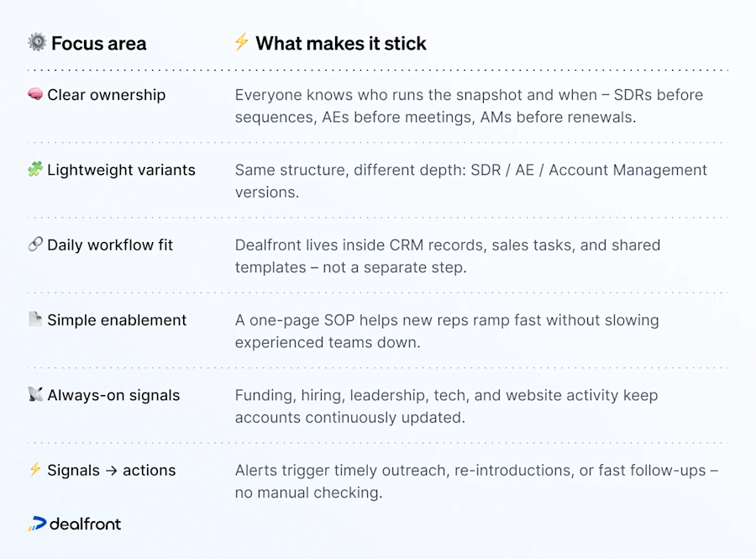The image size is (756, 559).
Task: Click the document icon for Simple enablement
Action: click(35, 319)
